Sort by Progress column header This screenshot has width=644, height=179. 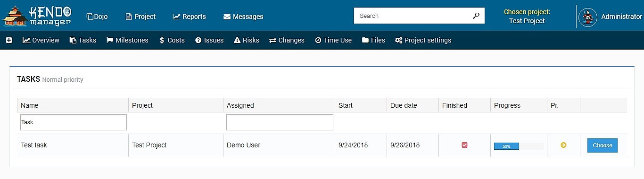(519, 105)
